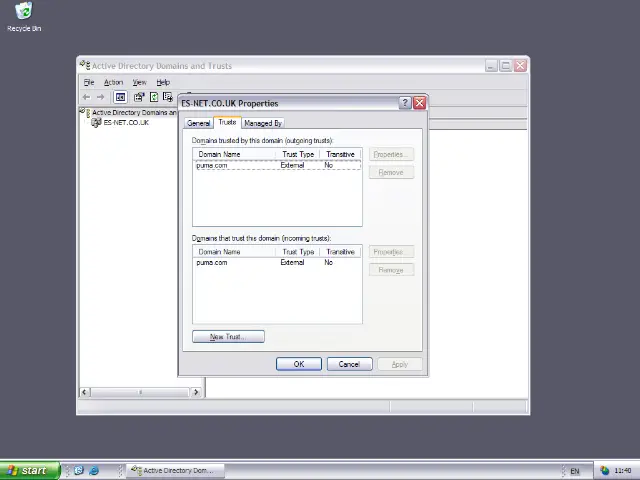
Task: Click the Show Desktop quick launch icon
Action: (x=79, y=471)
